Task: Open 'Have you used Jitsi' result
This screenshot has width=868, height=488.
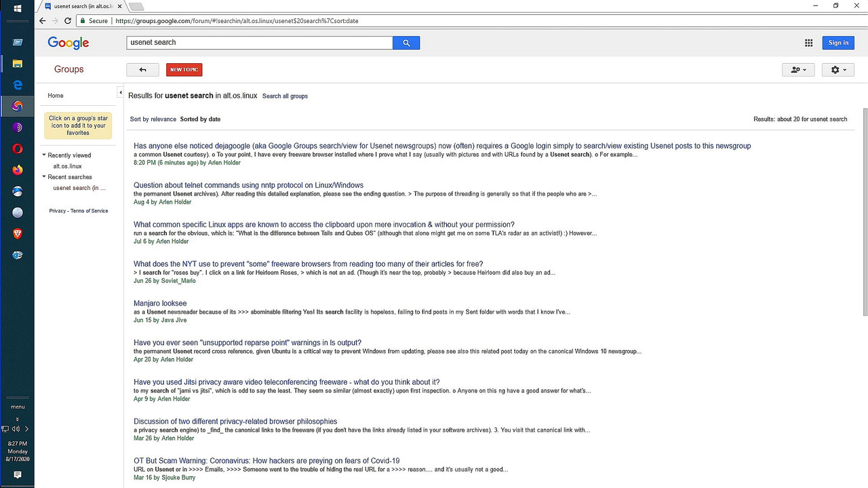Action: pos(286,382)
